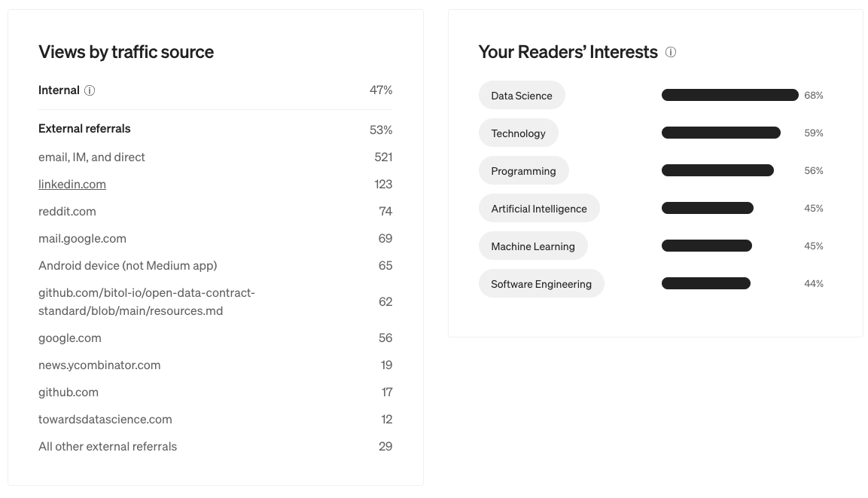Click the External referrals heading
The width and height of the screenshot is (868, 498).
coord(84,128)
